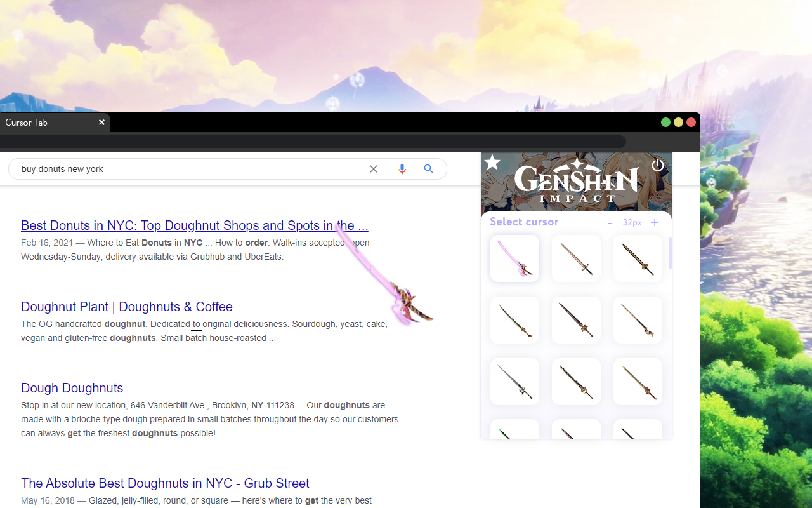Click the browser address bar

(x=313, y=142)
